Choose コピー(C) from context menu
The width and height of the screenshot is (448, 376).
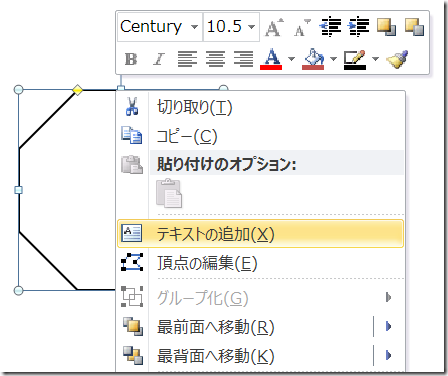coord(261,136)
